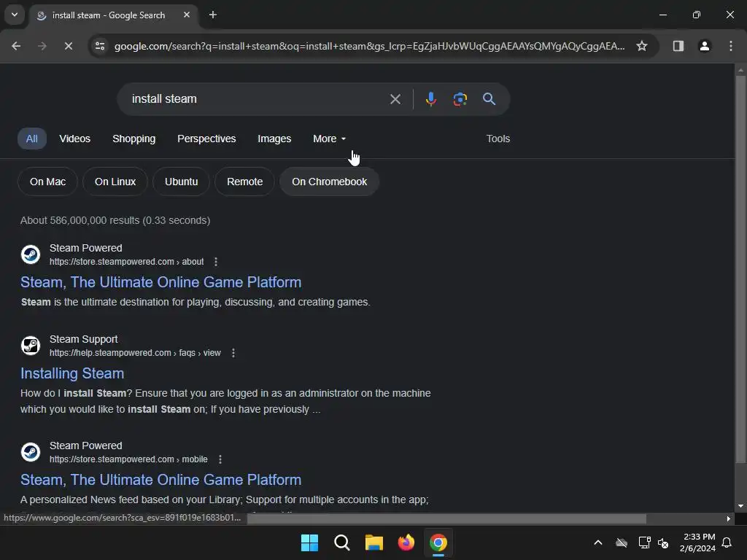747x560 pixels.
Task: Bookmark this page with the star icon
Action: [x=642, y=46]
